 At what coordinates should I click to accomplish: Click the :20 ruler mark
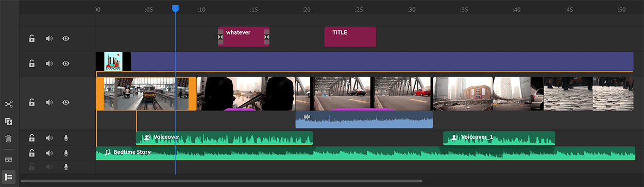click(306, 10)
